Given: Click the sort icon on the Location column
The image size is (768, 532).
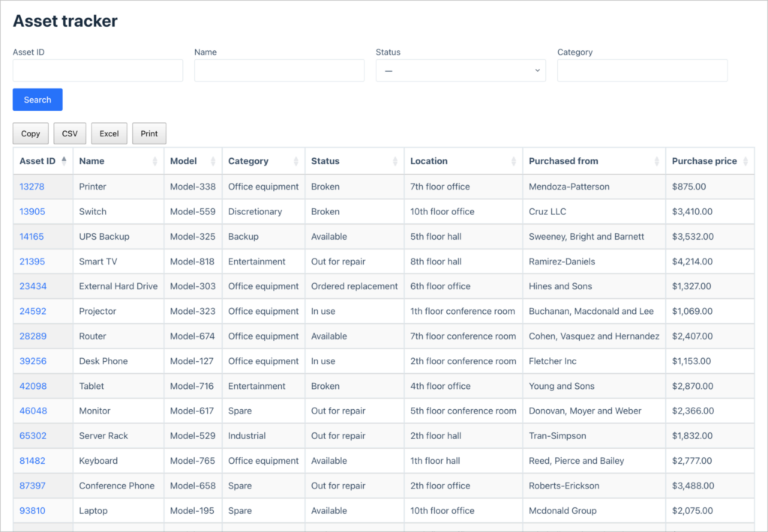Looking at the screenshot, I should (514, 160).
